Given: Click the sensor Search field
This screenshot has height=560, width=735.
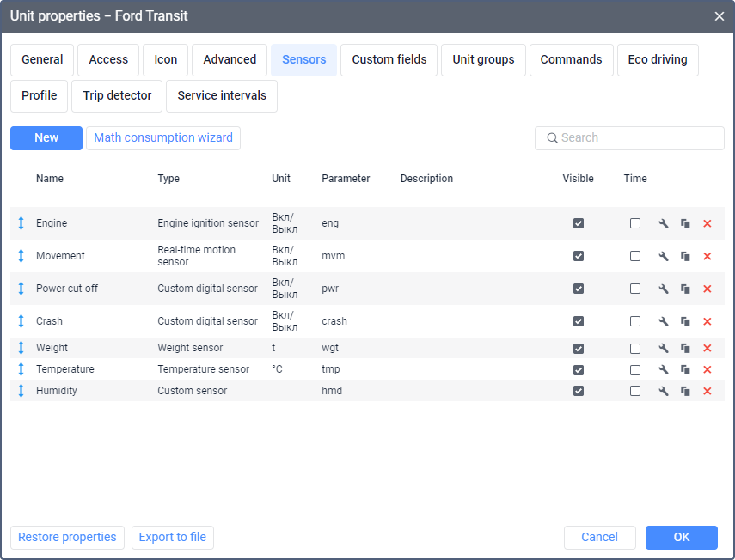Looking at the screenshot, I should pyautogui.click(x=636, y=138).
